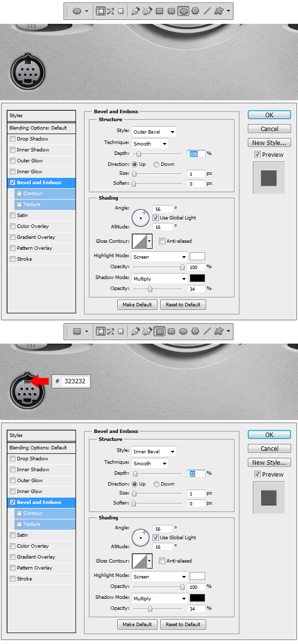Tick Anti-aliased checkbox in the Inner Bevel dialog
This screenshot has height=644, width=298.
(x=162, y=561)
